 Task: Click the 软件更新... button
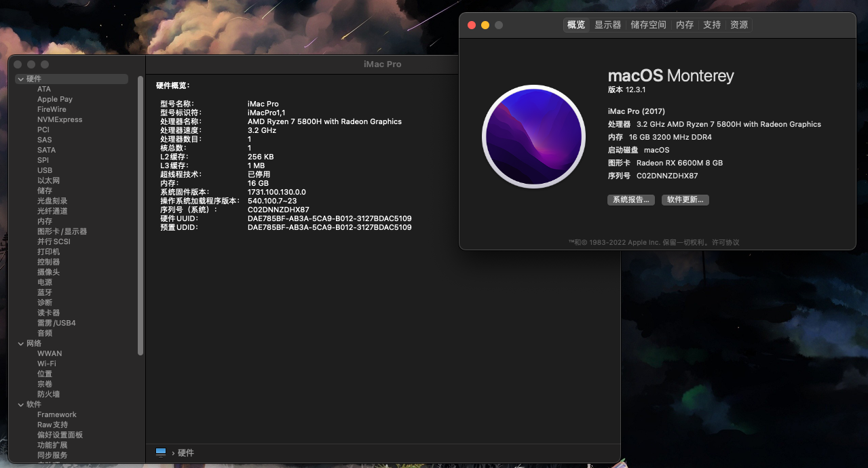(685, 200)
